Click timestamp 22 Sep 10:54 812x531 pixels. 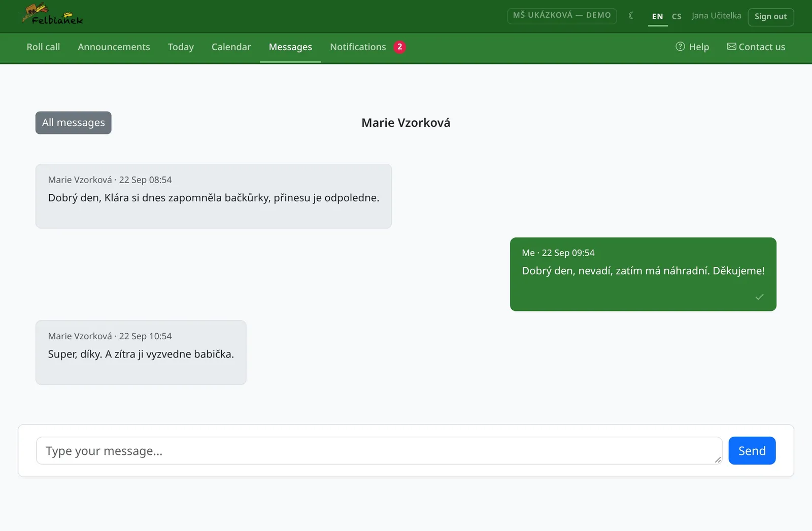click(x=145, y=336)
